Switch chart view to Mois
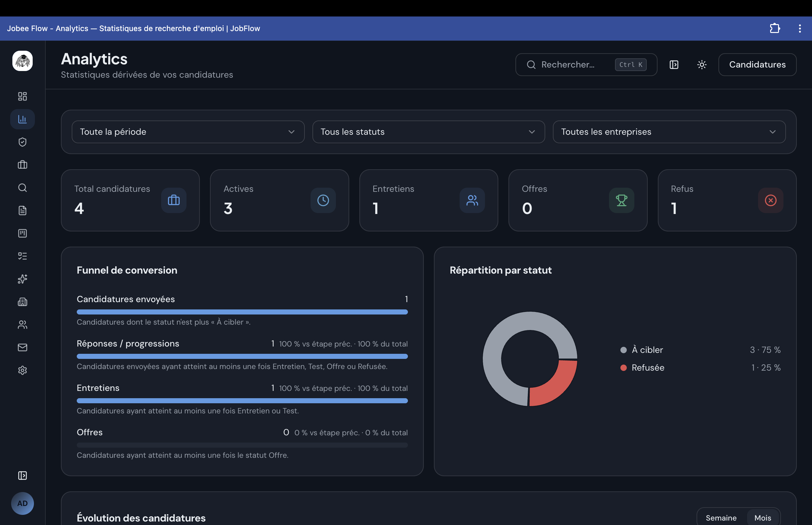 click(x=763, y=518)
